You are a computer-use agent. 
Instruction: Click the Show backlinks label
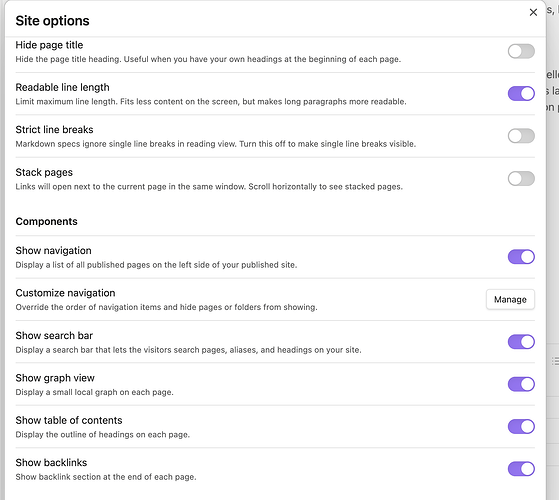[x=51, y=463]
